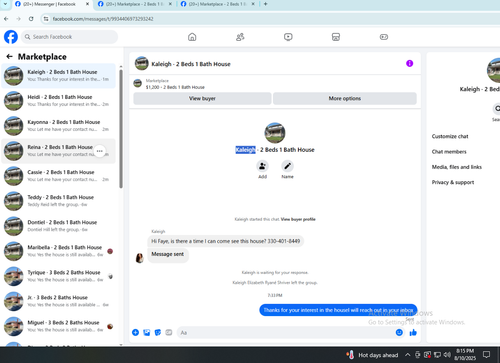The image size is (500, 363).
Task: Open the Cassie conversation
Action: pyautogui.click(x=59, y=176)
